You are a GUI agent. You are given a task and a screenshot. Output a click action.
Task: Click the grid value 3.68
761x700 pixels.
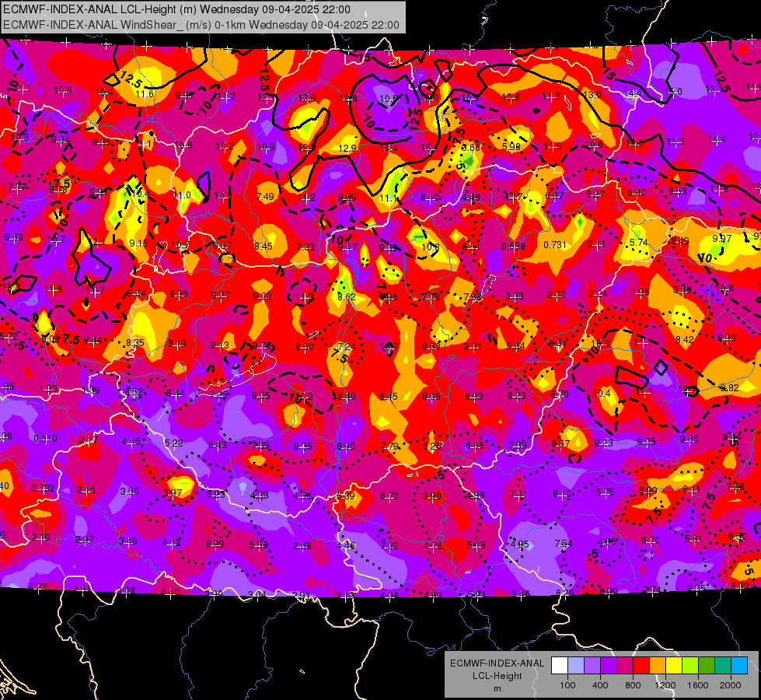pos(470,147)
